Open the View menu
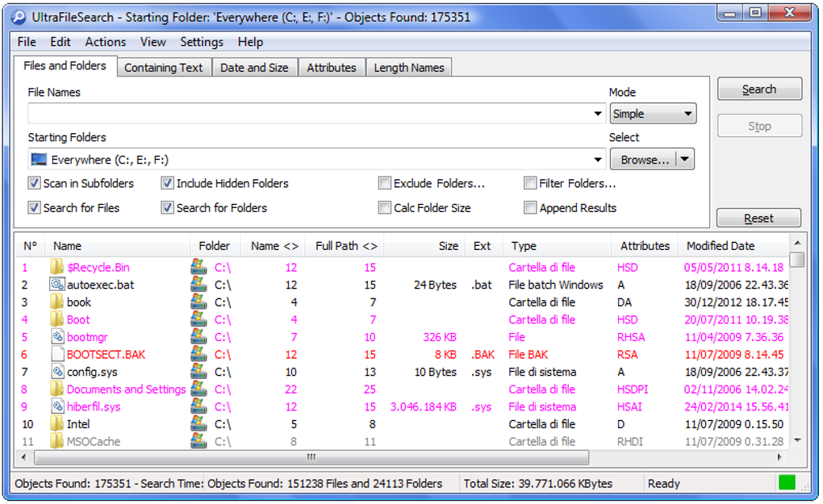823x504 pixels. [152, 42]
